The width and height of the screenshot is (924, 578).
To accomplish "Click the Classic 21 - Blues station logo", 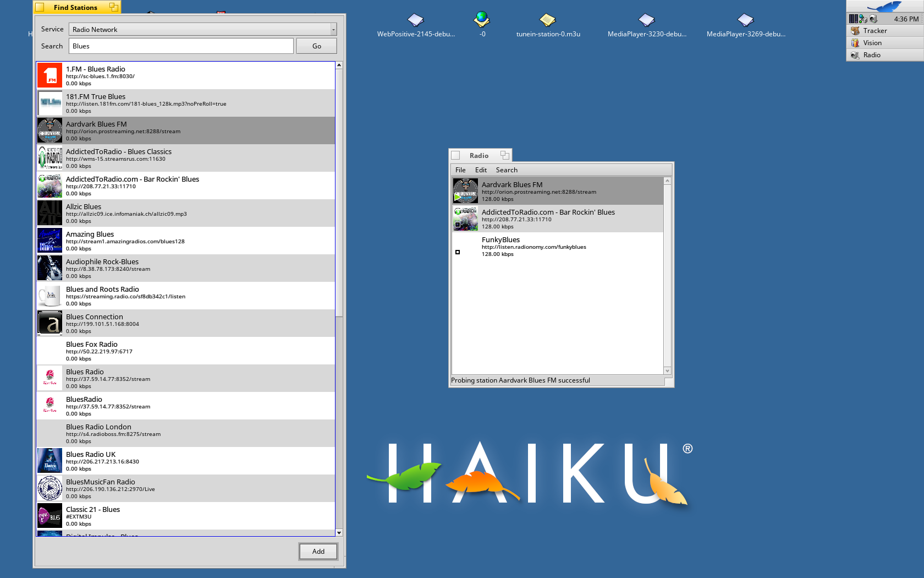I will click(x=50, y=516).
